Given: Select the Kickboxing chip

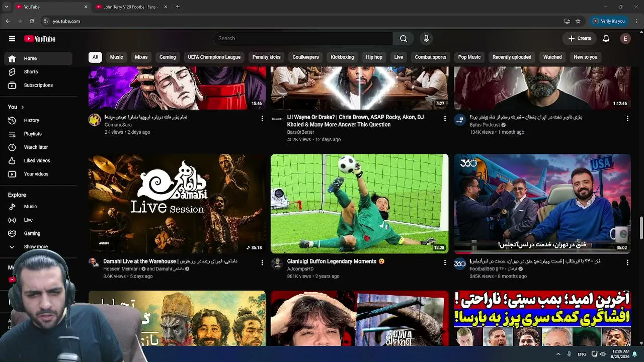Looking at the screenshot, I should click(342, 57).
